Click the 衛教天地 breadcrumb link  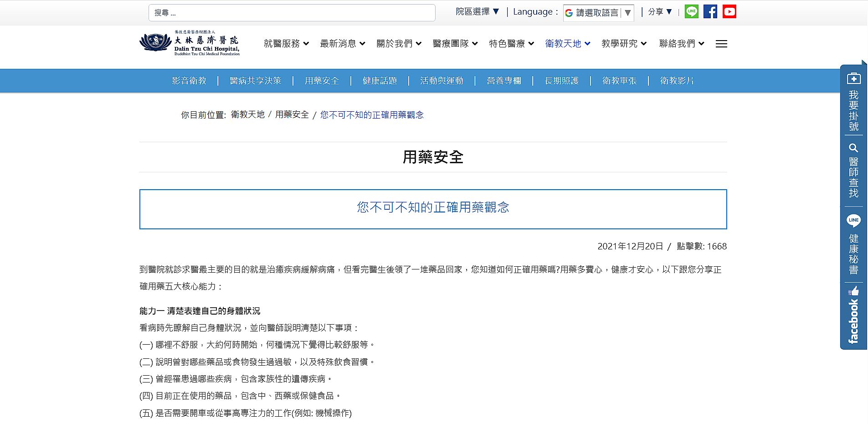tap(247, 114)
